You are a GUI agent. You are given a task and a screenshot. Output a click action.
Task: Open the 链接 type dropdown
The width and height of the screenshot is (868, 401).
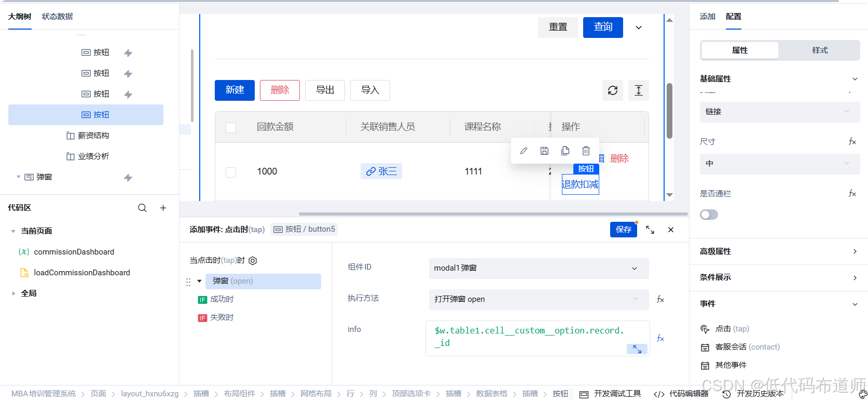click(x=780, y=112)
